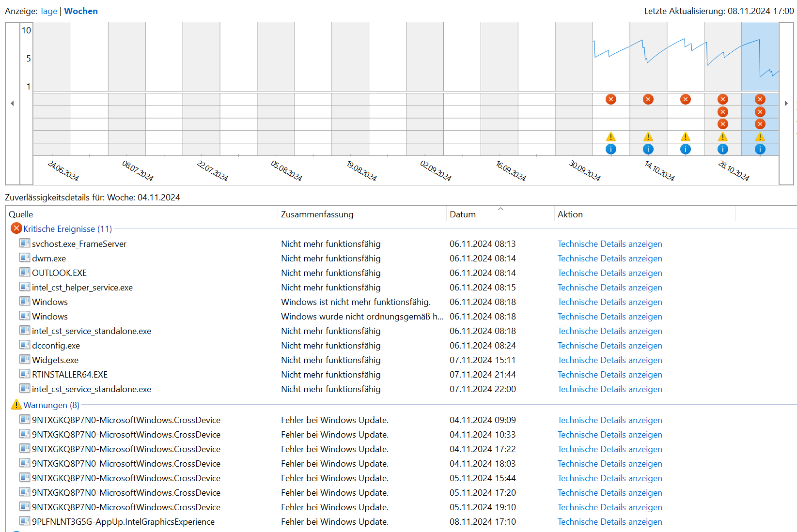Image resolution: width=797 pixels, height=532 pixels.
Task: Select CrossDevice entry dated 05.11.2024 19:10
Action: (126, 507)
